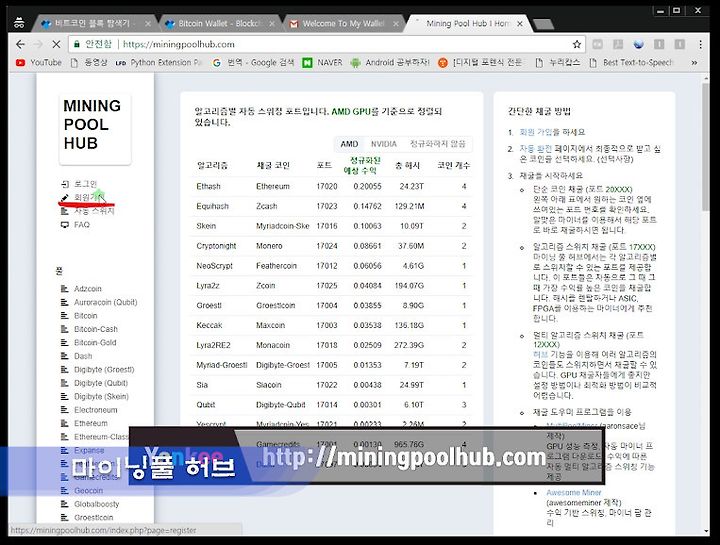Open the YouTube bookmark

click(x=39, y=62)
